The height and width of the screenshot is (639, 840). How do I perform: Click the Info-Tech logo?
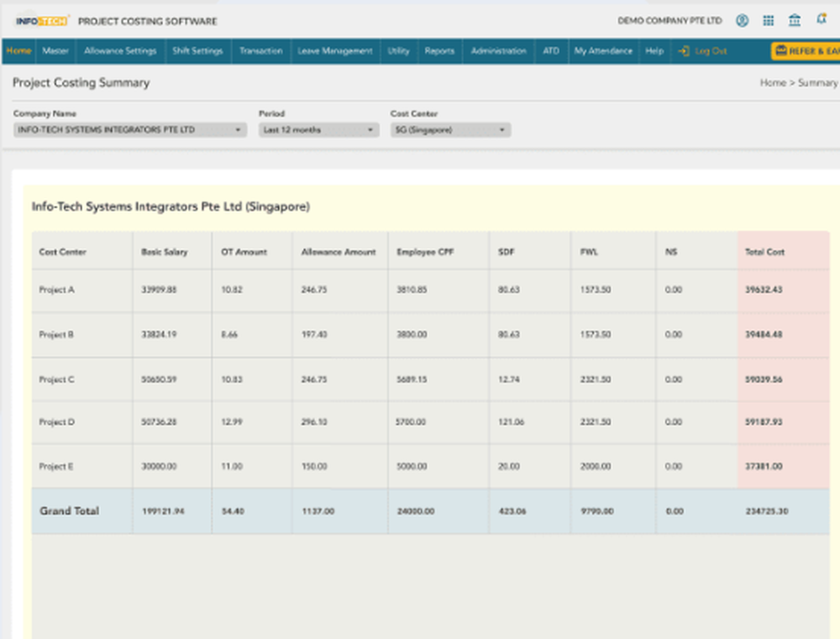(x=42, y=22)
